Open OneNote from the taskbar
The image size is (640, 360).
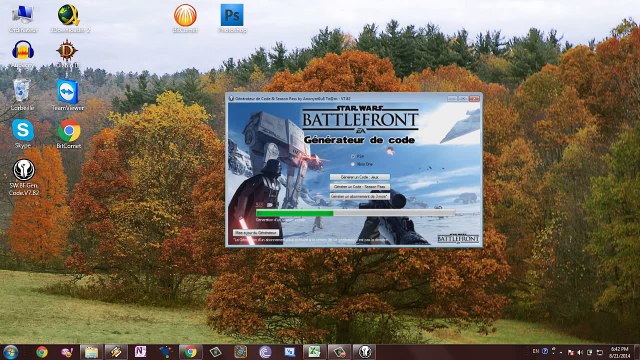point(140,352)
